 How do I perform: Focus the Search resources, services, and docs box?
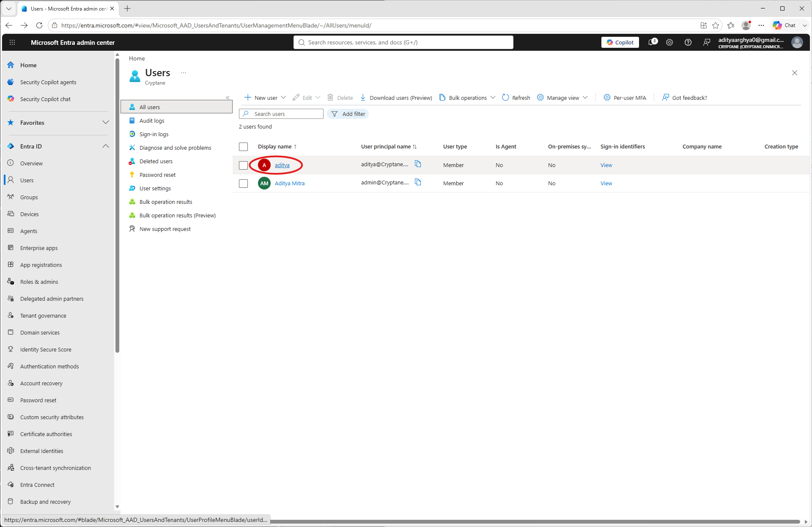coord(403,42)
